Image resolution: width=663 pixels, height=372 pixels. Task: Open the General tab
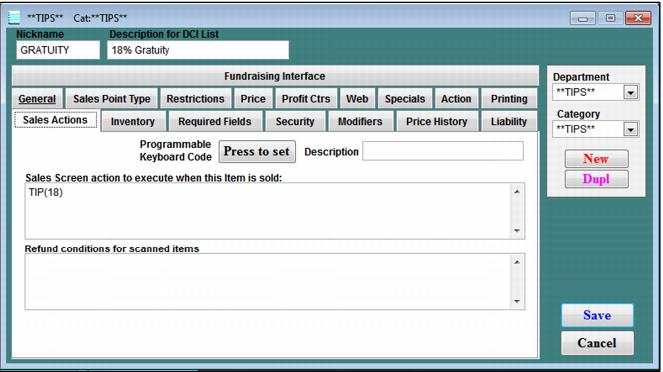tap(37, 99)
